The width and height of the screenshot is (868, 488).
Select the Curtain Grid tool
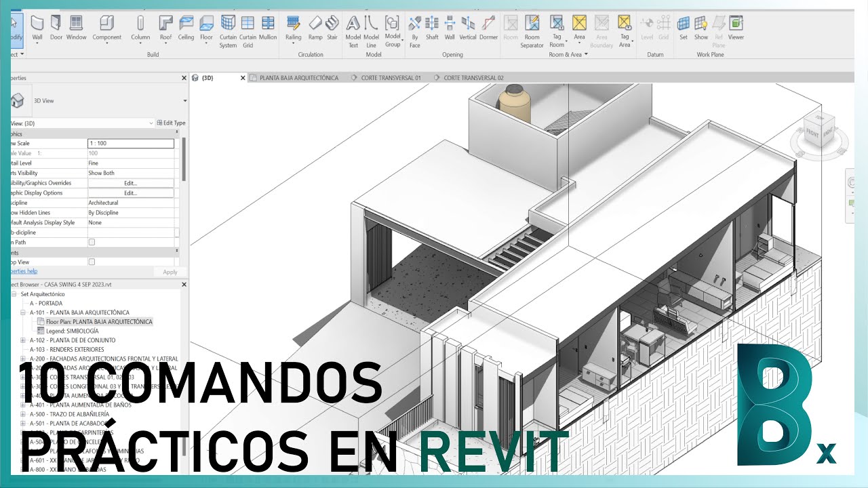pos(248,32)
